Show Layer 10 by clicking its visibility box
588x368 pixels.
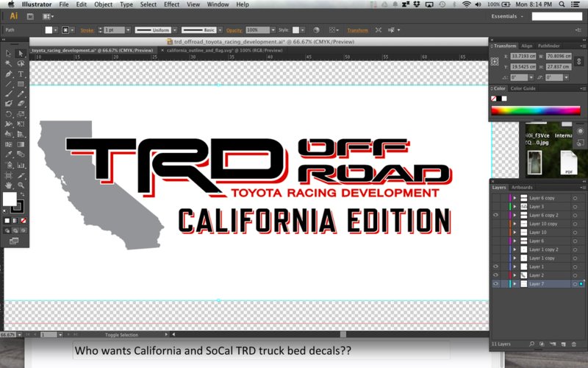tap(495, 233)
